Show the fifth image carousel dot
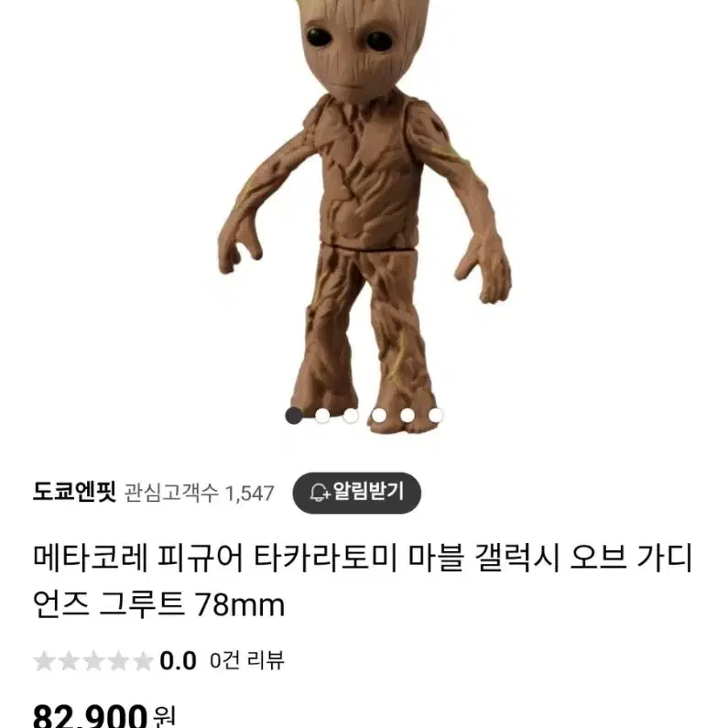Screen dimensions: 728x728 coord(407,416)
